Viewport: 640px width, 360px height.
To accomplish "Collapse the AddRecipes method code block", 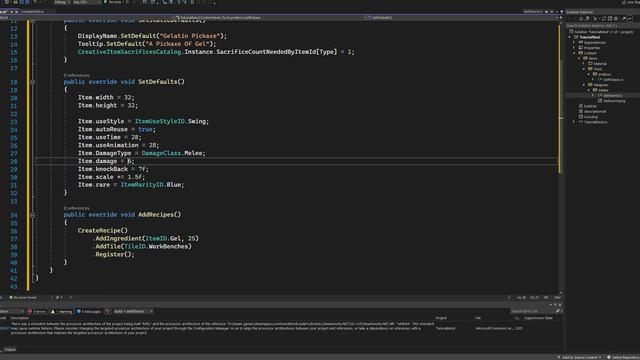I will (x=33, y=215).
